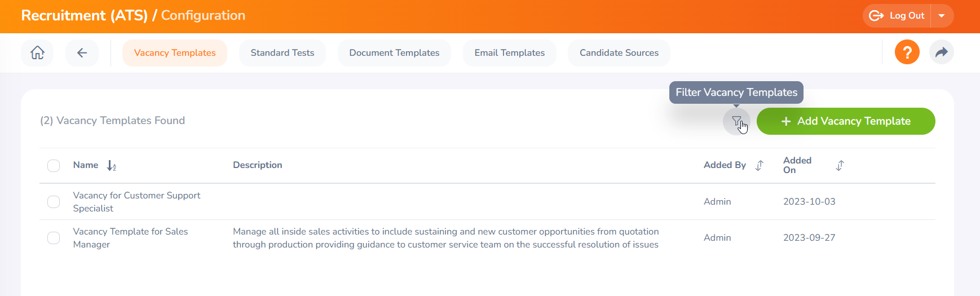Click the 2023-10-03 date cell
Screen dimensions: 980x296
809,202
